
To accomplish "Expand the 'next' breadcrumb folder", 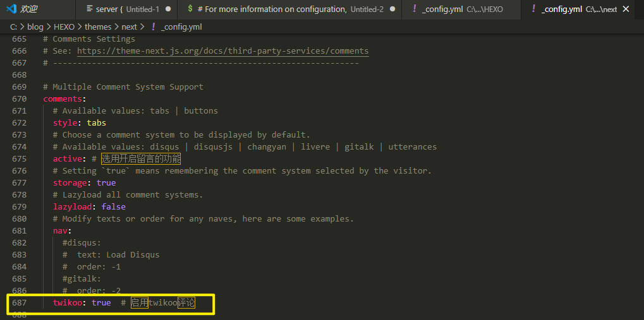I will [x=130, y=27].
